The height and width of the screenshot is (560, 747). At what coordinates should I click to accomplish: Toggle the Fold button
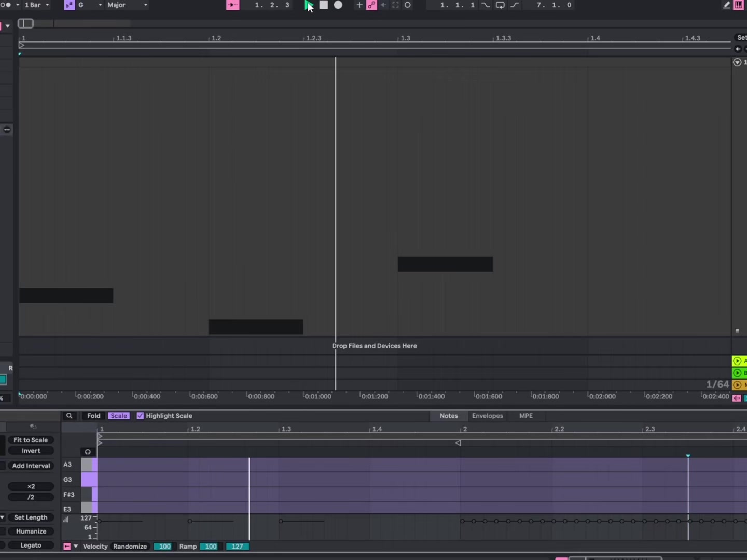coord(93,416)
